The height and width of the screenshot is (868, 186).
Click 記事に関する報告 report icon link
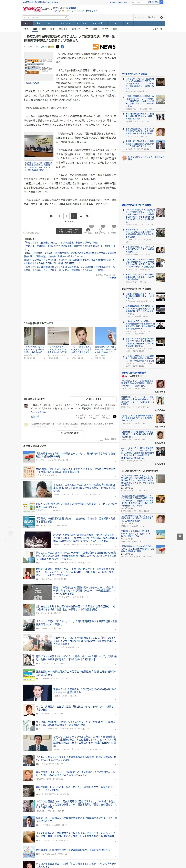[31, 233]
